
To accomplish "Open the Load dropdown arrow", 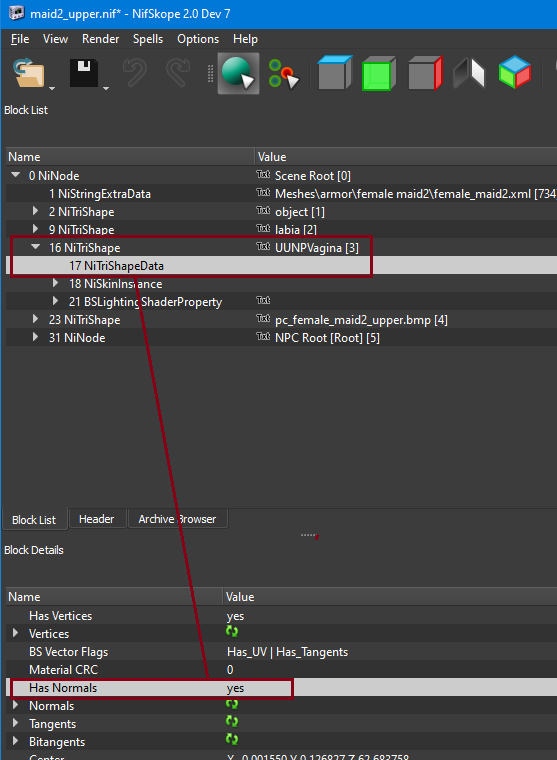I will pyautogui.click(x=52, y=89).
